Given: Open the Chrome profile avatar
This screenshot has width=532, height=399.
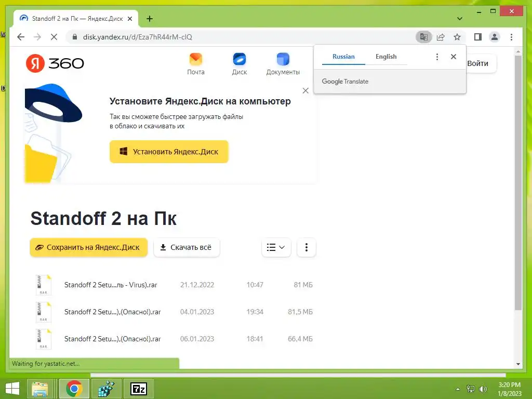Looking at the screenshot, I should (x=495, y=37).
